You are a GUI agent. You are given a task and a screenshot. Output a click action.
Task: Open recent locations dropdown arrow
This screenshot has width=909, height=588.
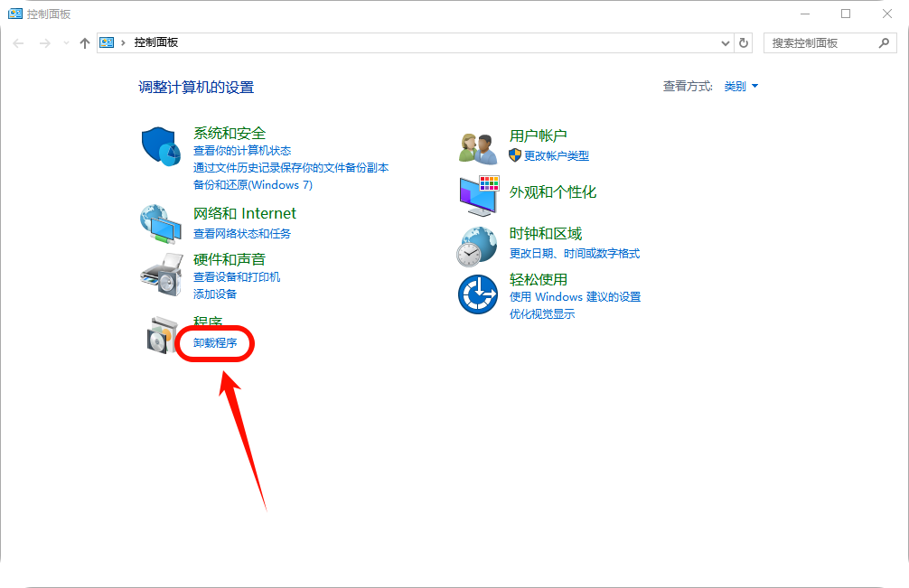[66, 42]
